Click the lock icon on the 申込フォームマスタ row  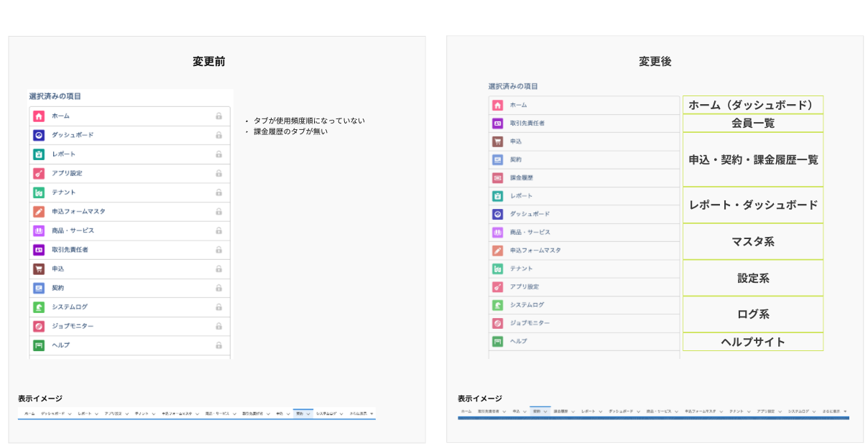pyautogui.click(x=218, y=212)
